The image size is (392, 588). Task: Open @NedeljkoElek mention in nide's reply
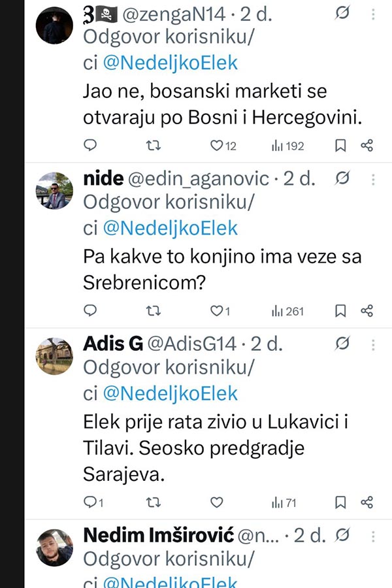coord(171,229)
